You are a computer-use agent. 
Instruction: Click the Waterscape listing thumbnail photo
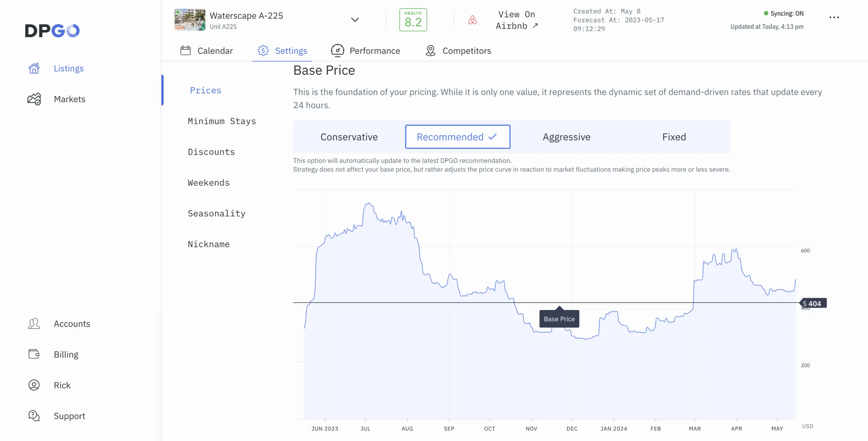click(190, 20)
